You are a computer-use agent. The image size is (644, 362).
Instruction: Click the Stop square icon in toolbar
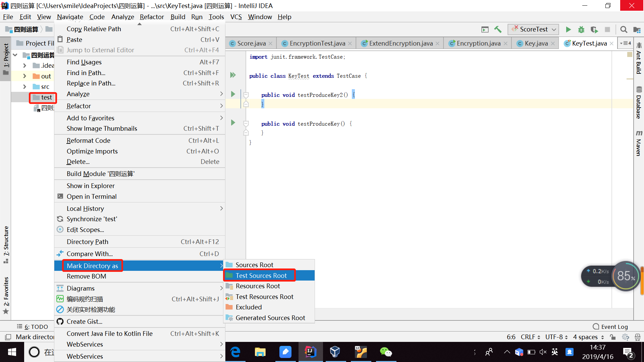607,29
